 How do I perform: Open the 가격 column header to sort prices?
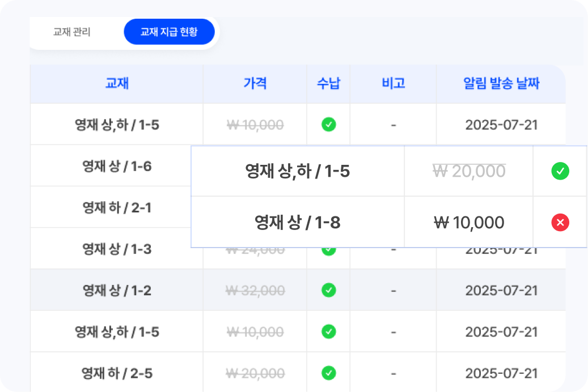[x=254, y=83]
